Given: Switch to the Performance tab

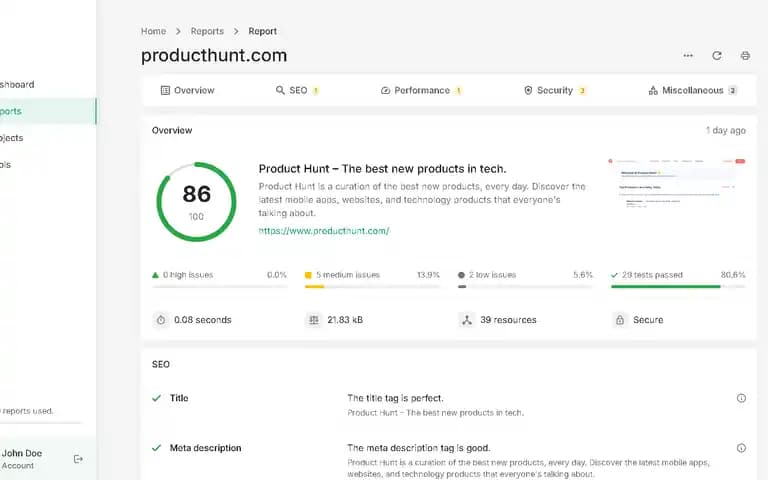Looking at the screenshot, I should [421, 90].
